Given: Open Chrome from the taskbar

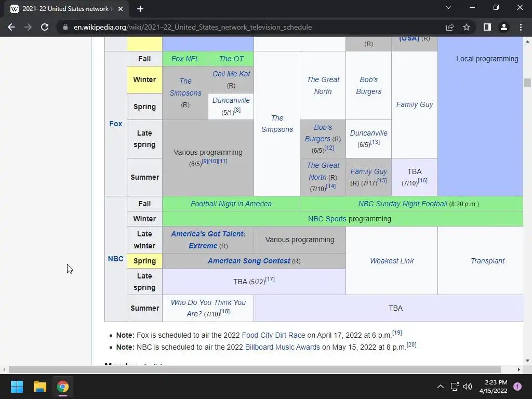Looking at the screenshot, I should (63, 387).
